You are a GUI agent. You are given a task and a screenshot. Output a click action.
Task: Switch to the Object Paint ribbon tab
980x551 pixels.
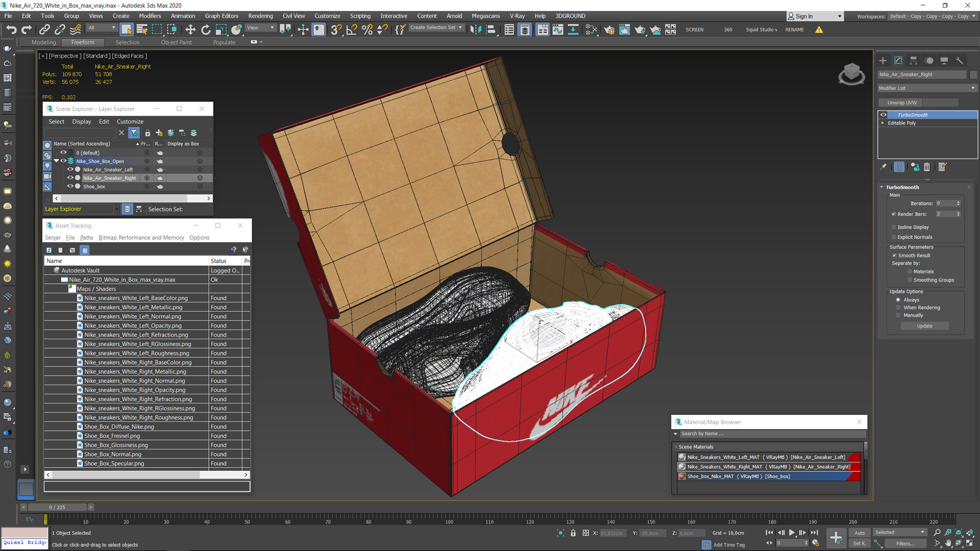176,42
